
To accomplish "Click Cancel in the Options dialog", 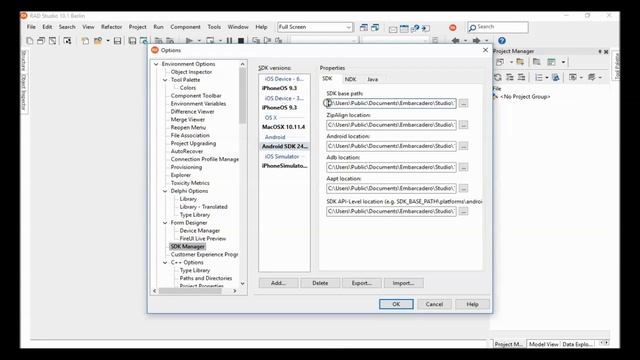I will (434, 304).
